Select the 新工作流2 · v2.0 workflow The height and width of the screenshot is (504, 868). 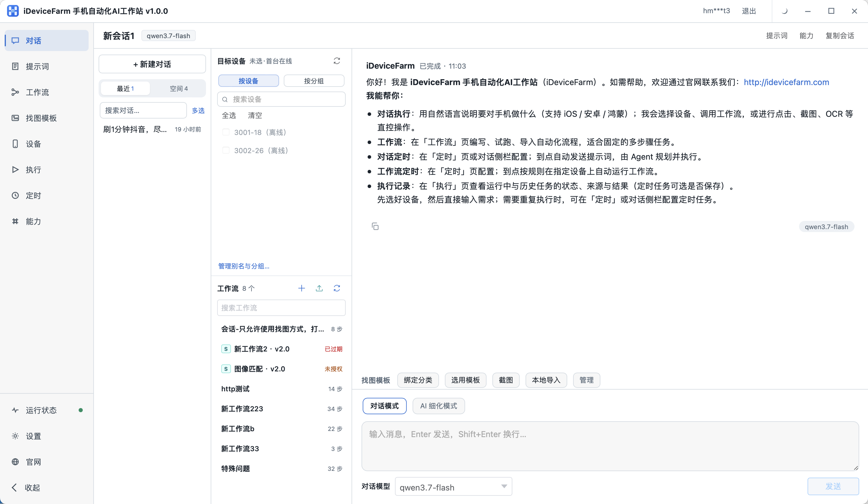tap(281, 349)
